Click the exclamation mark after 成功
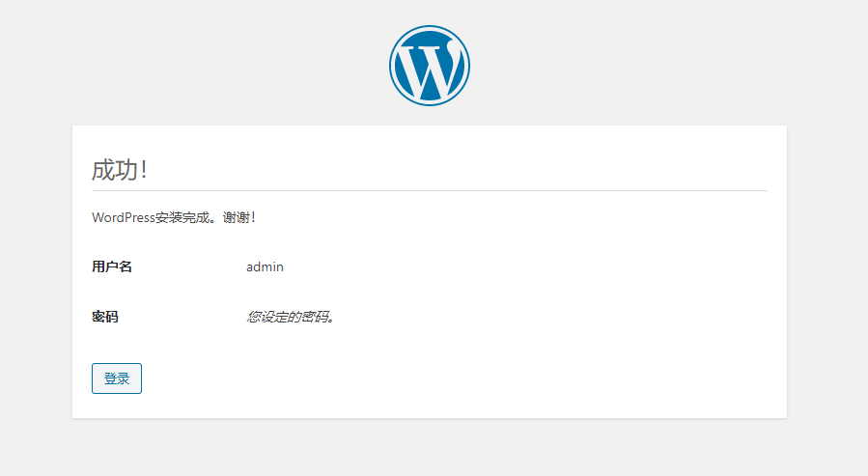Screen dimensions: 868x476 [x=144, y=170]
